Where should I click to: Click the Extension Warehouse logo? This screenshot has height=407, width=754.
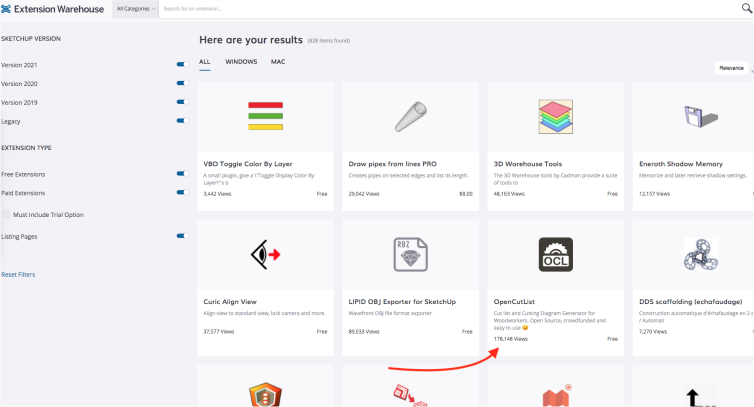[x=54, y=8]
